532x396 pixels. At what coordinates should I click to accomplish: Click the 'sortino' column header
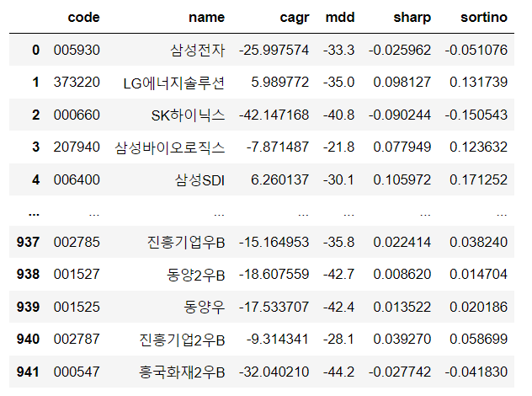point(484,17)
